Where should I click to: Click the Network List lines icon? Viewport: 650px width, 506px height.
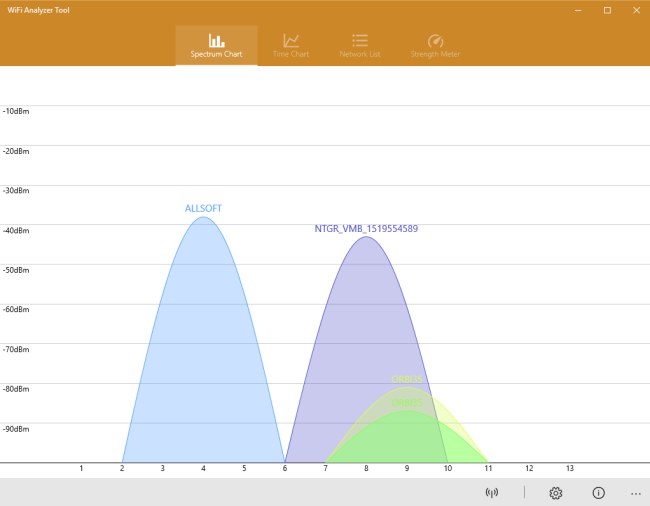tap(360, 40)
